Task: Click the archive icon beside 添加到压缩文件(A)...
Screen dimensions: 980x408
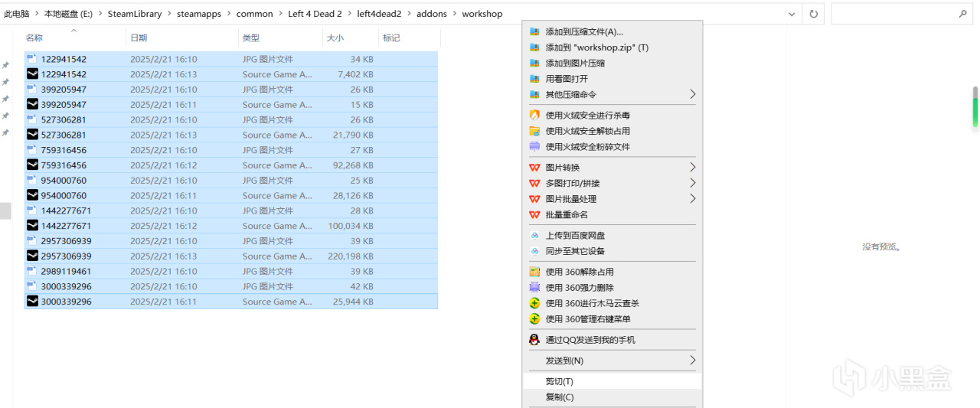Action: tap(534, 31)
